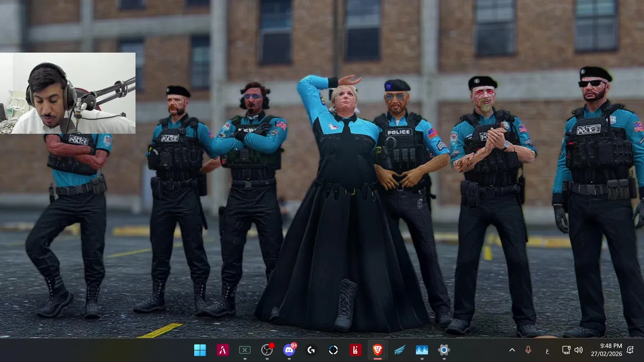Open Discord from the taskbar
Screen dimensions: 644x362
click(x=289, y=350)
